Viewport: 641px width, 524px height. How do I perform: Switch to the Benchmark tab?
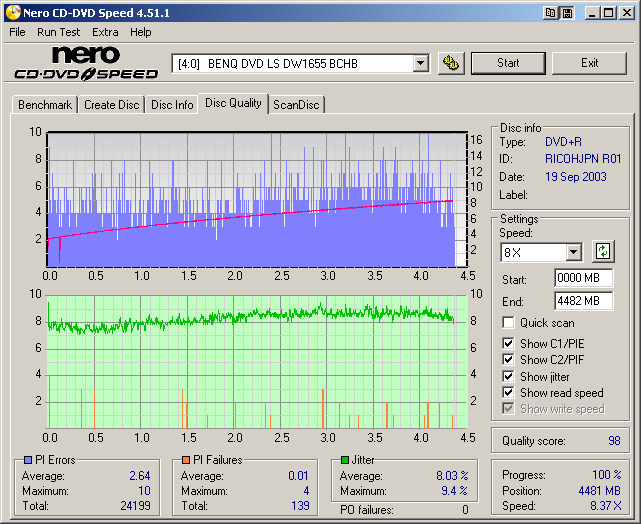(45, 105)
